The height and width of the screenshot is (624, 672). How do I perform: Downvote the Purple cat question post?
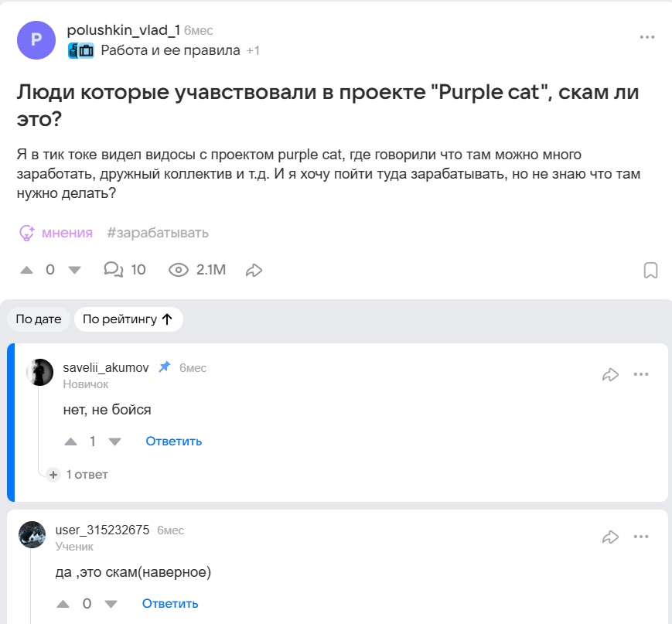74,270
